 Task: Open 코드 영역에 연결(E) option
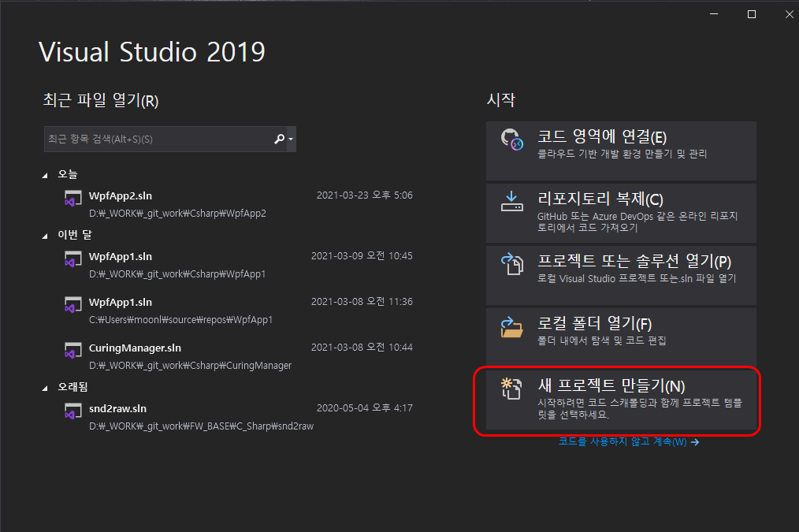pos(621,151)
